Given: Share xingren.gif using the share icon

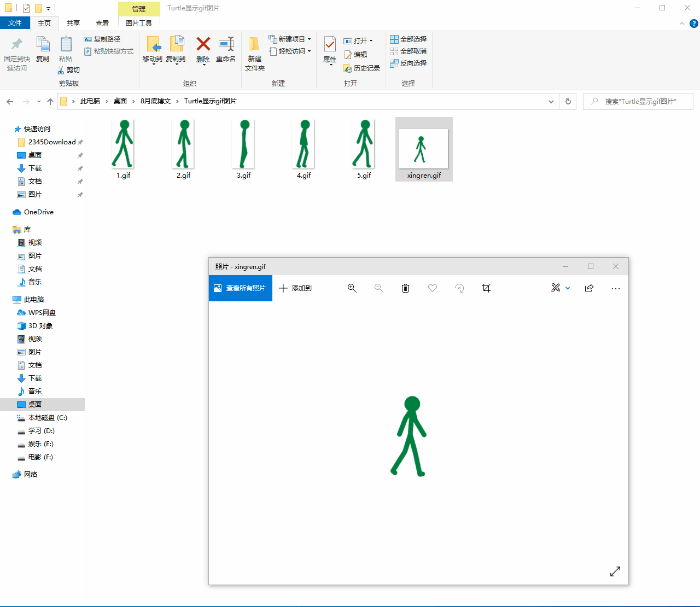Looking at the screenshot, I should [x=589, y=288].
